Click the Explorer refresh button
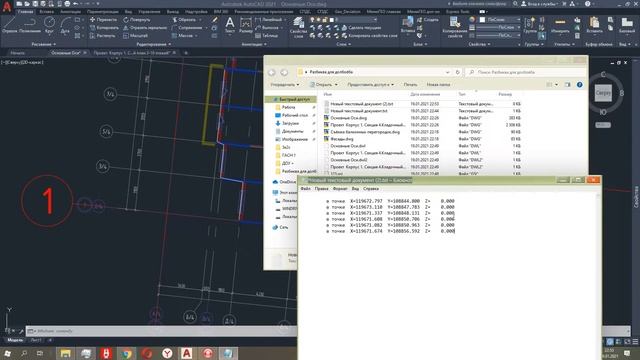The height and width of the screenshot is (360, 640). (458, 72)
